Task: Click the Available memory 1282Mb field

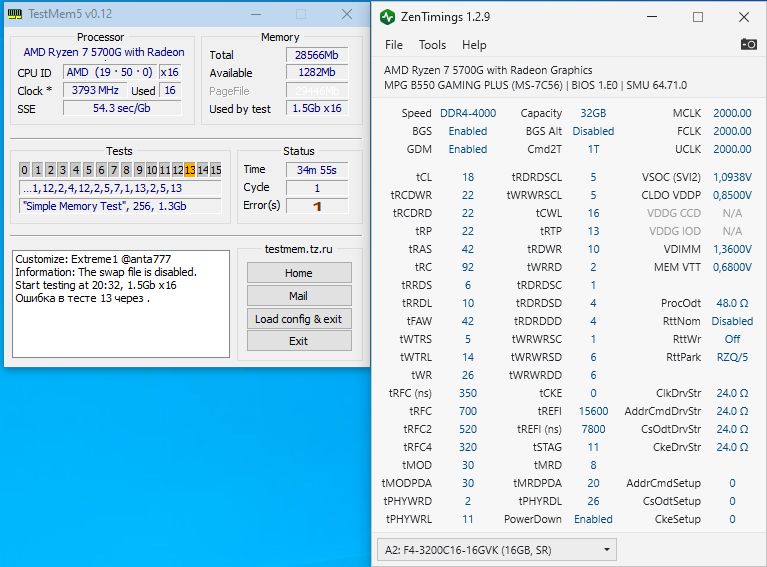Action: [x=317, y=72]
